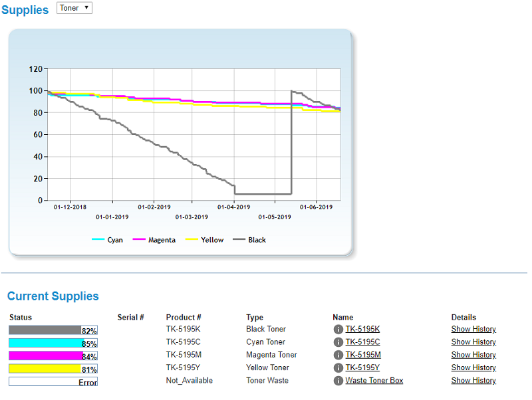Open the TK-5195K name link
This screenshot has width=532, height=400.
(362, 329)
